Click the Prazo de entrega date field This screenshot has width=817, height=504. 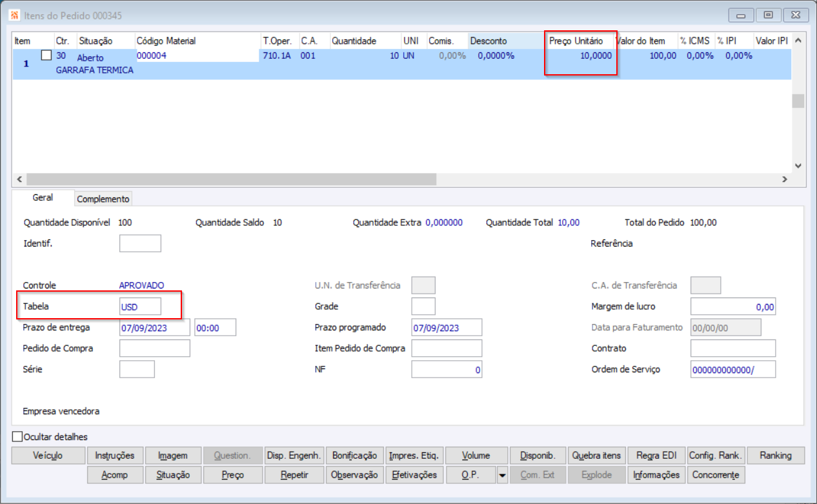(x=155, y=328)
